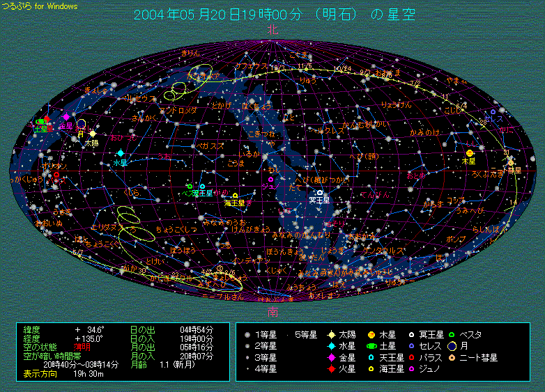Click the みなみのうお constellation label

pyautogui.click(x=224, y=222)
